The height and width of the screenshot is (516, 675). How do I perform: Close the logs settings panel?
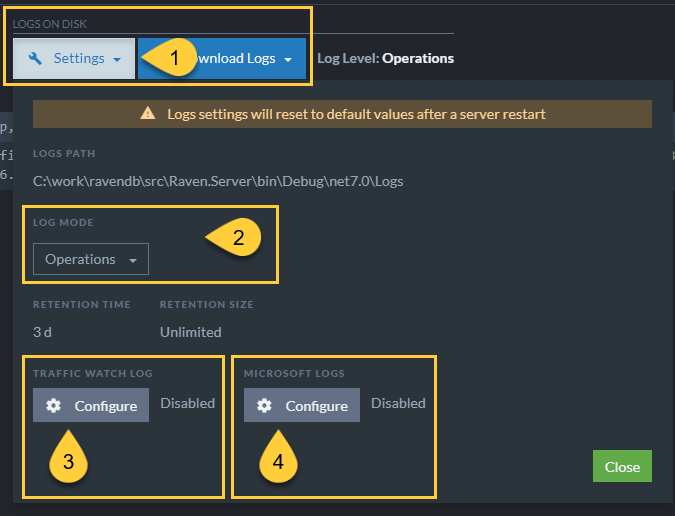[622, 467]
